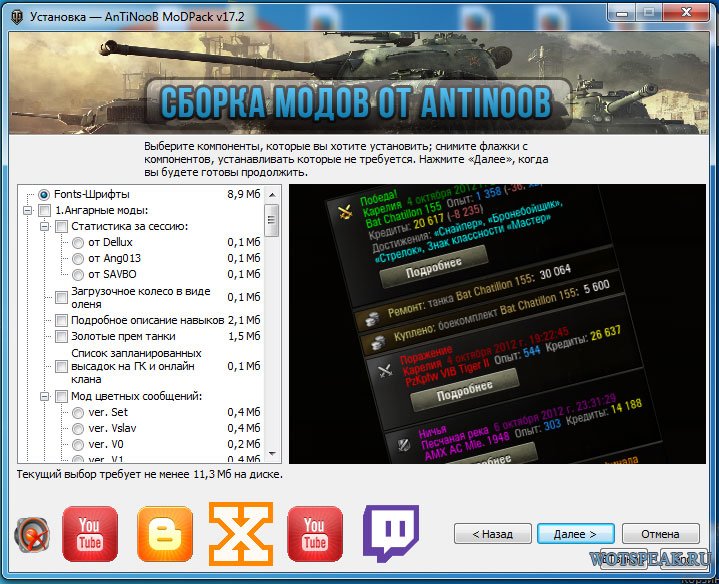The image size is (719, 584).
Task: Click the component list scrollbar down arrow
Action: [271, 455]
